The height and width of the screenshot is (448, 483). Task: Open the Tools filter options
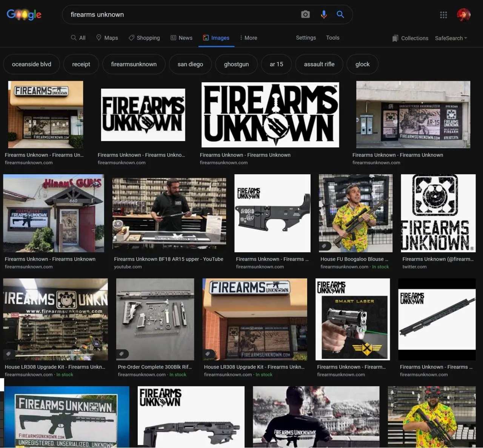[x=333, y=38]
